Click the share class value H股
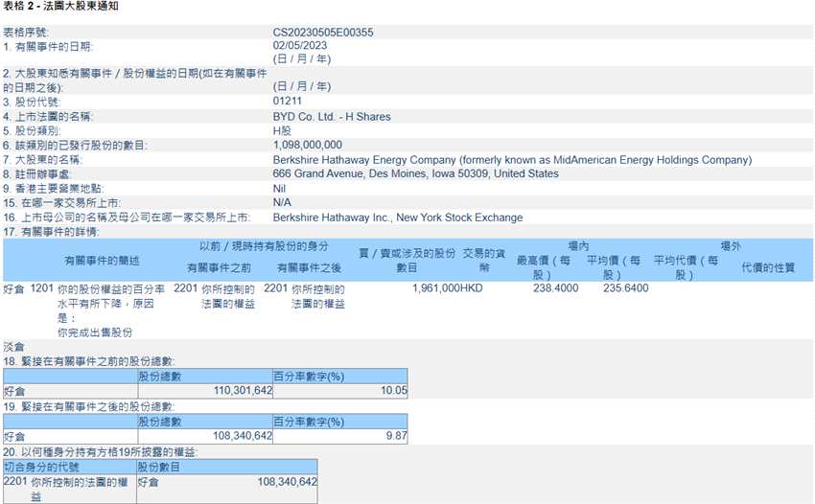815x504 pixels. pos(282,131)
